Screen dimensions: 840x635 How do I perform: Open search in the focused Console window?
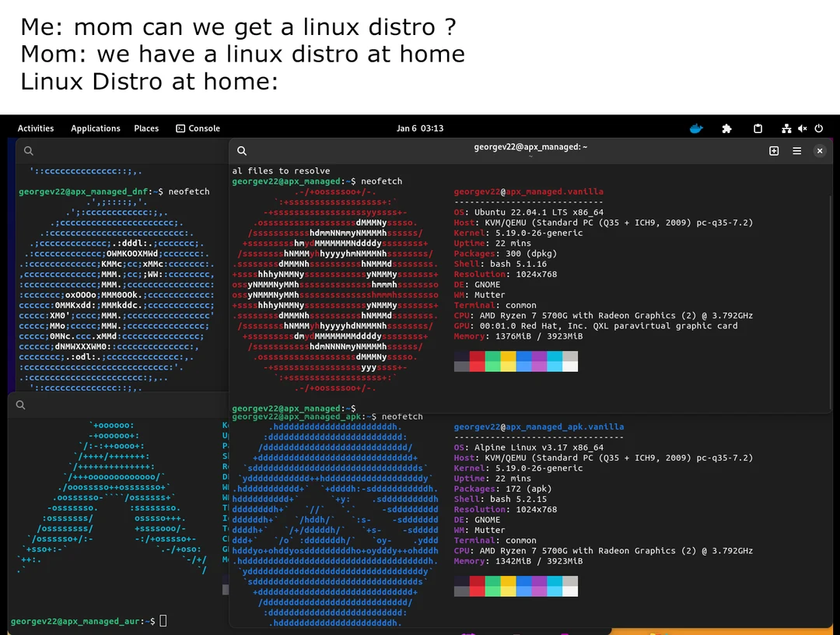click(241, 150)
